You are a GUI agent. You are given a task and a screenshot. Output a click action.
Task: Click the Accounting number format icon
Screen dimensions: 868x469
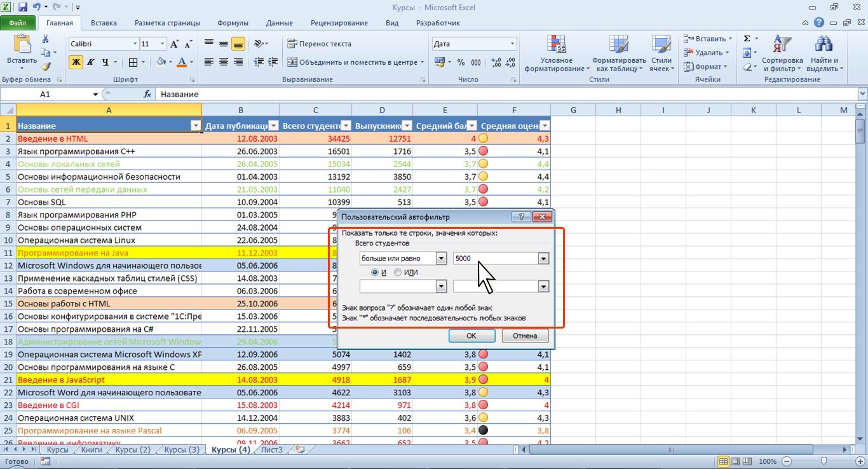(439, 62)
